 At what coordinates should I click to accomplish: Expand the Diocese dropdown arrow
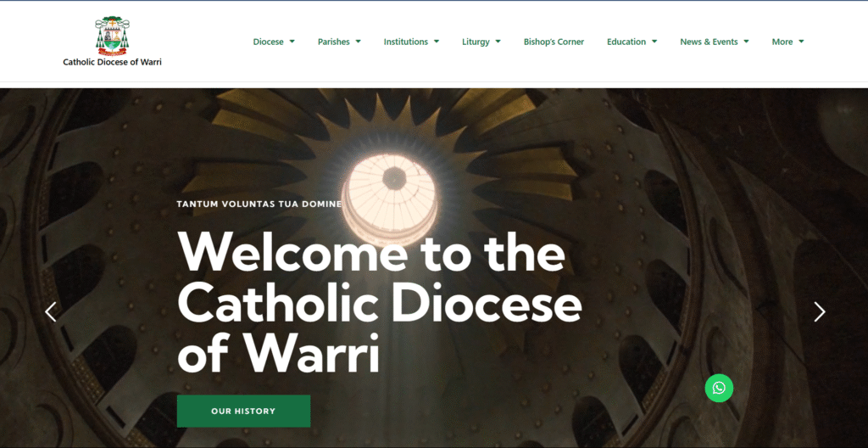click(x=292, y=42)
